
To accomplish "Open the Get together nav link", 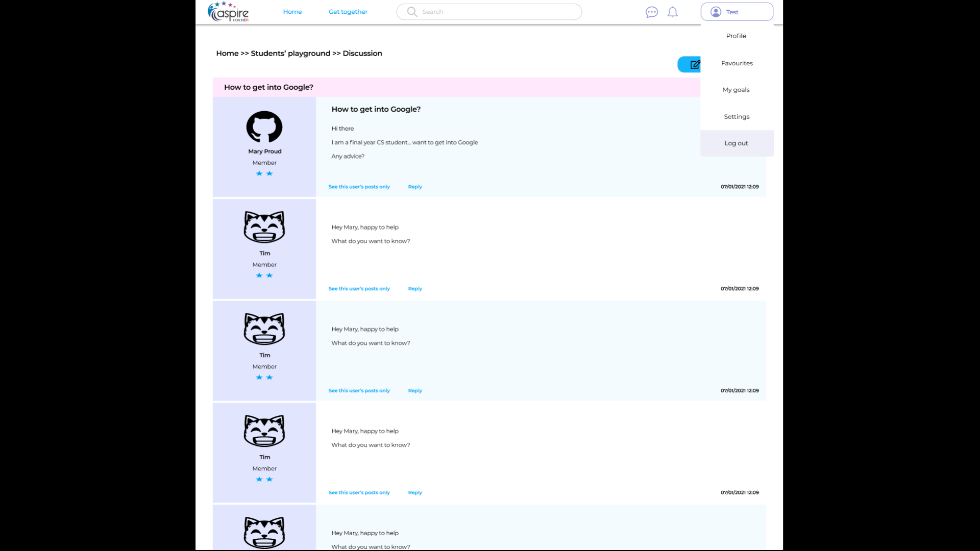I will pyautogui.click(x=348, y=12).
